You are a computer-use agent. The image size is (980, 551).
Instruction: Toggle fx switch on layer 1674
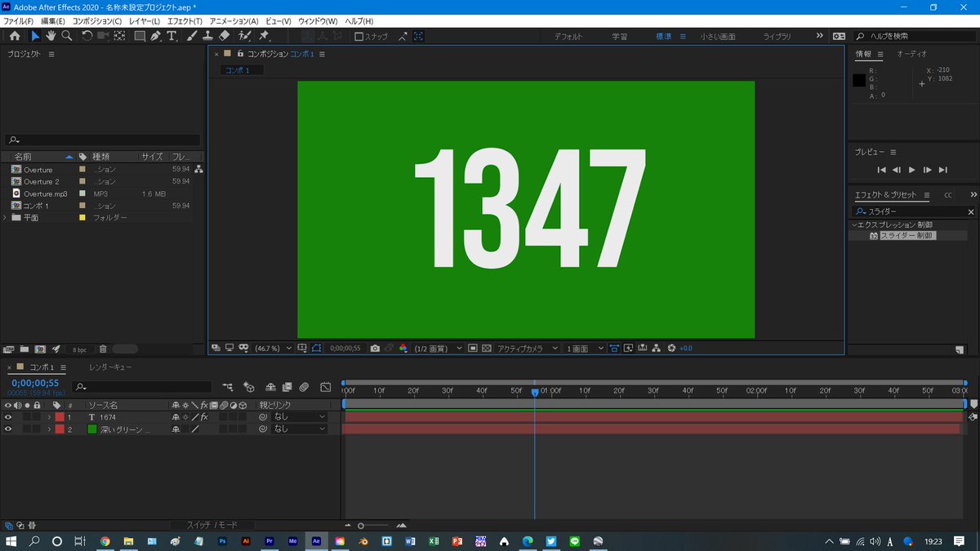(x=204, y=417)
